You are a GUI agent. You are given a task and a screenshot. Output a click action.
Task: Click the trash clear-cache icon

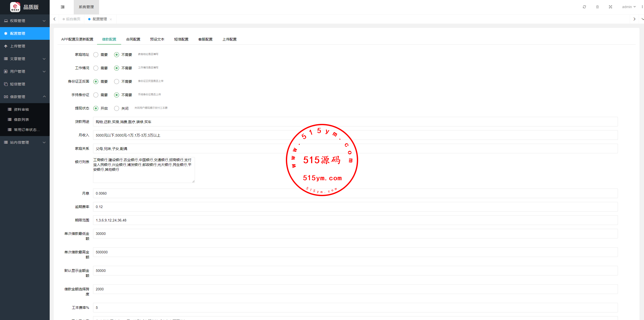click(597, 7)
